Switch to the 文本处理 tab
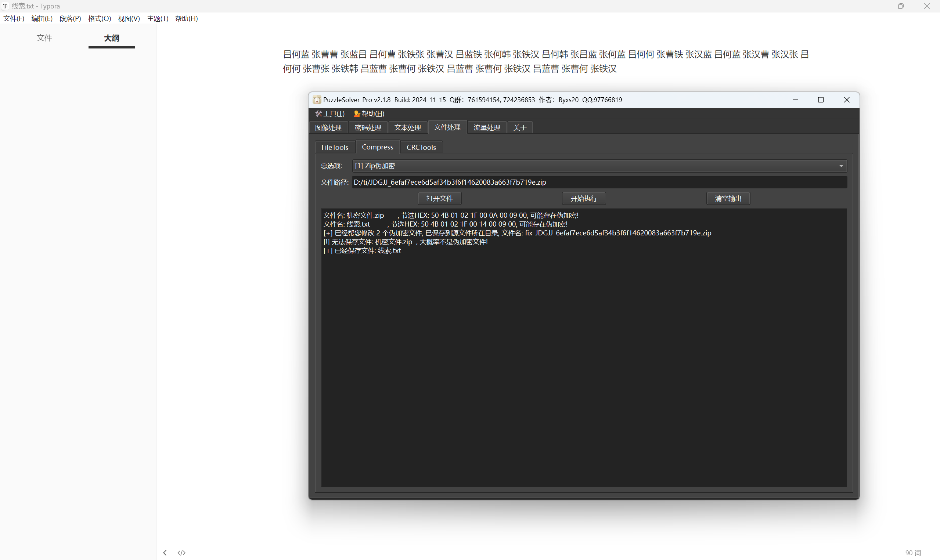940x560 pixels. click(407, 127)
